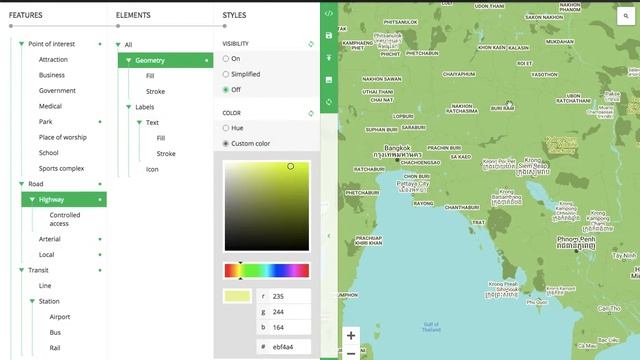Click the green value field 244

[x=283, y=312]
